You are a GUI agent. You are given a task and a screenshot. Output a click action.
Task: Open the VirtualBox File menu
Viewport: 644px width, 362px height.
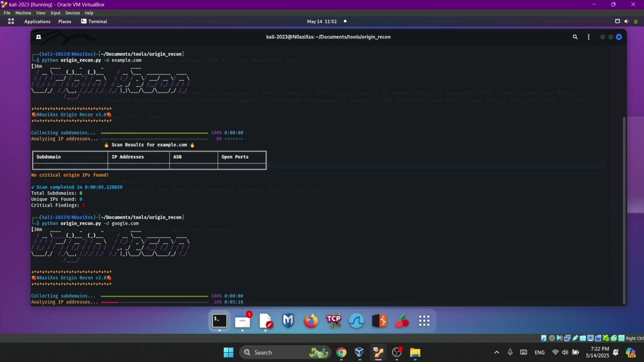[x=7, y=13]
